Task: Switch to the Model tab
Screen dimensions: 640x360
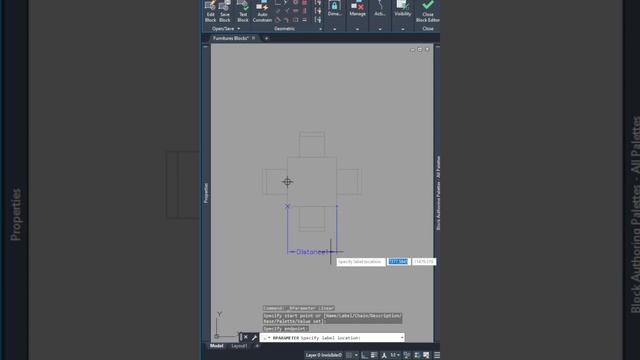Action: pos(216,346)
